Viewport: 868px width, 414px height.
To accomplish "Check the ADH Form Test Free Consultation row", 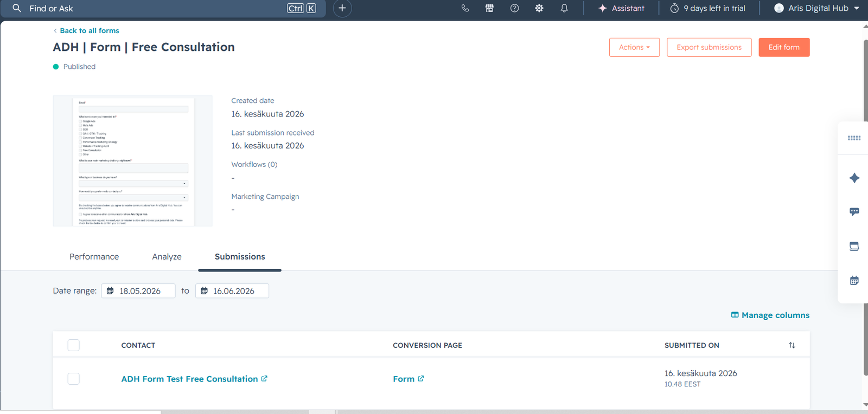I will click(74, 379).
